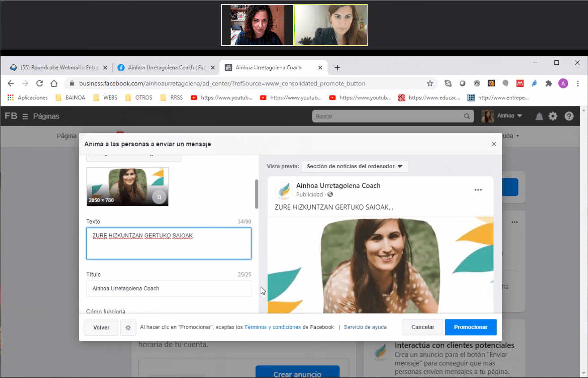Select the active Ainhoa Urretagoiena Coach tab
The image size is (588, 378).
(x=274, y=68)
